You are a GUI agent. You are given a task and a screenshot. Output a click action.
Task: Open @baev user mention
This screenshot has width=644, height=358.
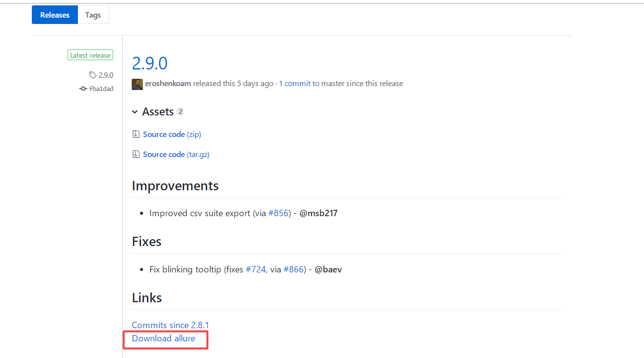point(328,269)
